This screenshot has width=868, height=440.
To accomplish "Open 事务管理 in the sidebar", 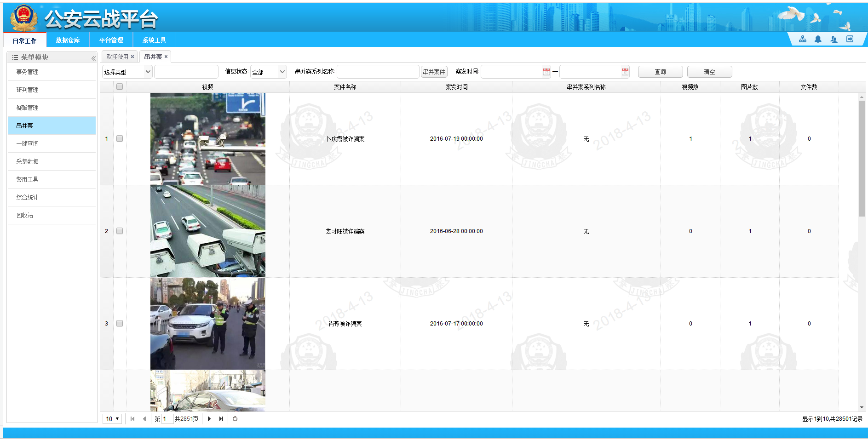I will tap(52, 72).
